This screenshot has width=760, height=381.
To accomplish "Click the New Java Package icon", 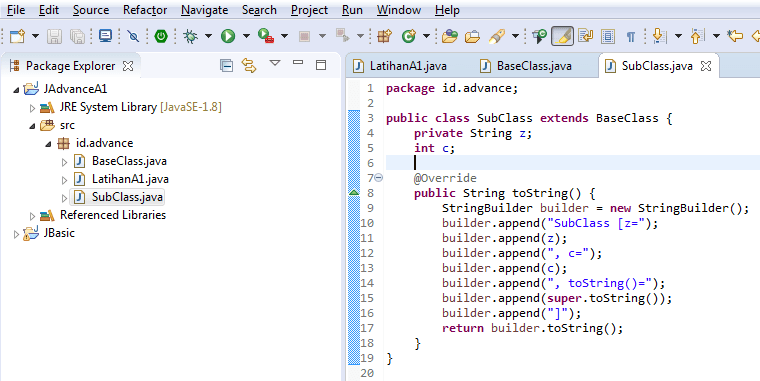I will point(384,36).
